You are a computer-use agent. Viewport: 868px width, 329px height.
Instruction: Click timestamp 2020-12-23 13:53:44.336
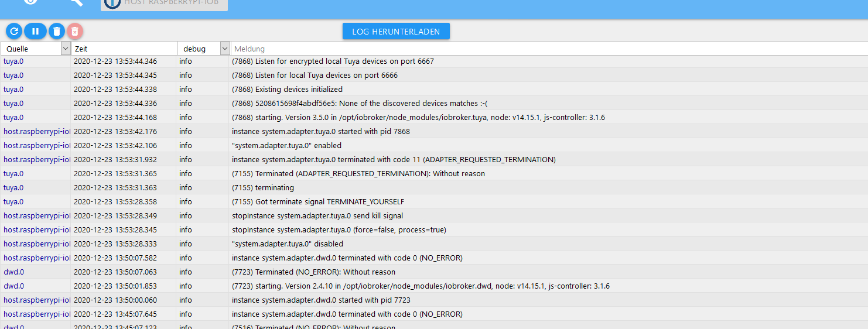click(x=115, y=103)
